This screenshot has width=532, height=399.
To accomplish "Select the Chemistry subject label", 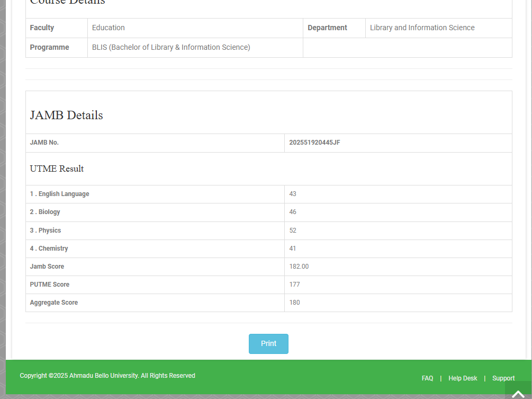I will 49,249.
